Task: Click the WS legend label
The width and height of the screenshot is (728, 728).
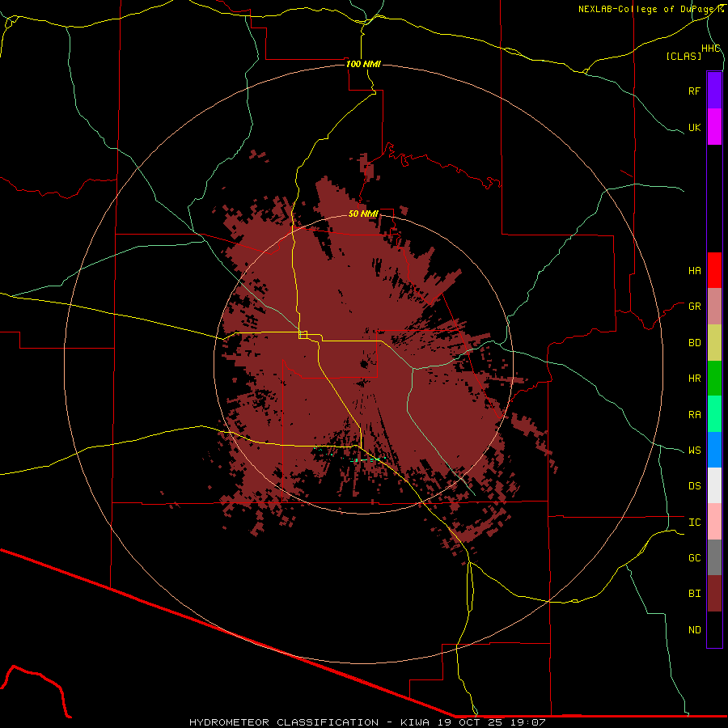Action: 694,451
